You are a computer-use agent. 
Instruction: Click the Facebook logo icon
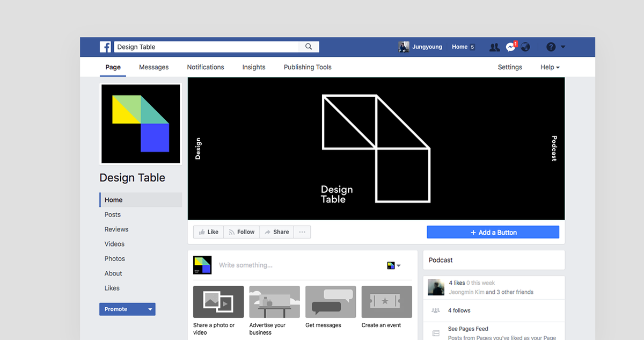click(105, 47)
